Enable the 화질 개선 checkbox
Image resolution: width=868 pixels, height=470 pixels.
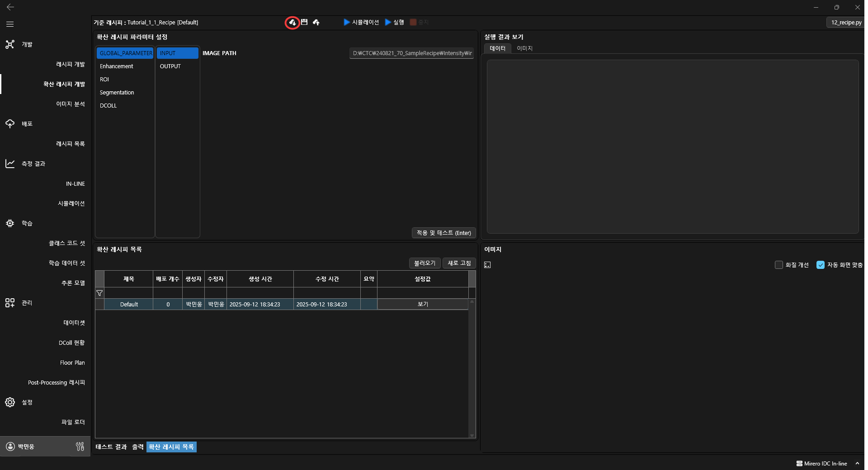pos(778,265)
